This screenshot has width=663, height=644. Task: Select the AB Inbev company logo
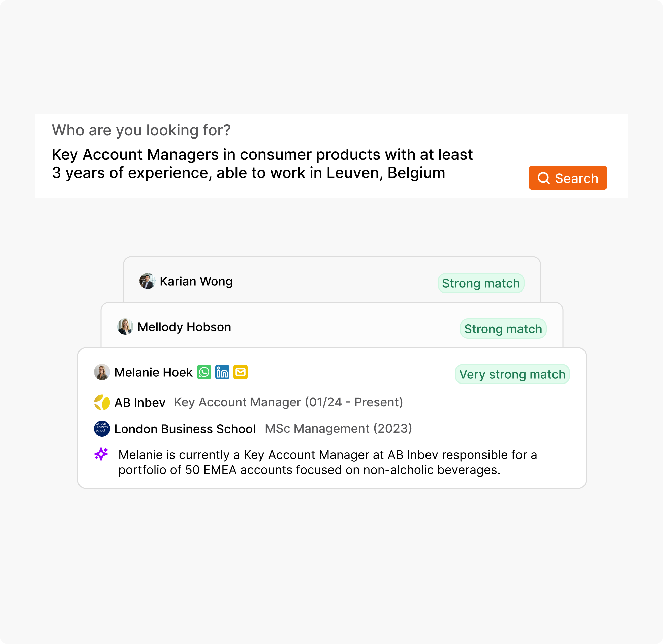pos(101,402)
